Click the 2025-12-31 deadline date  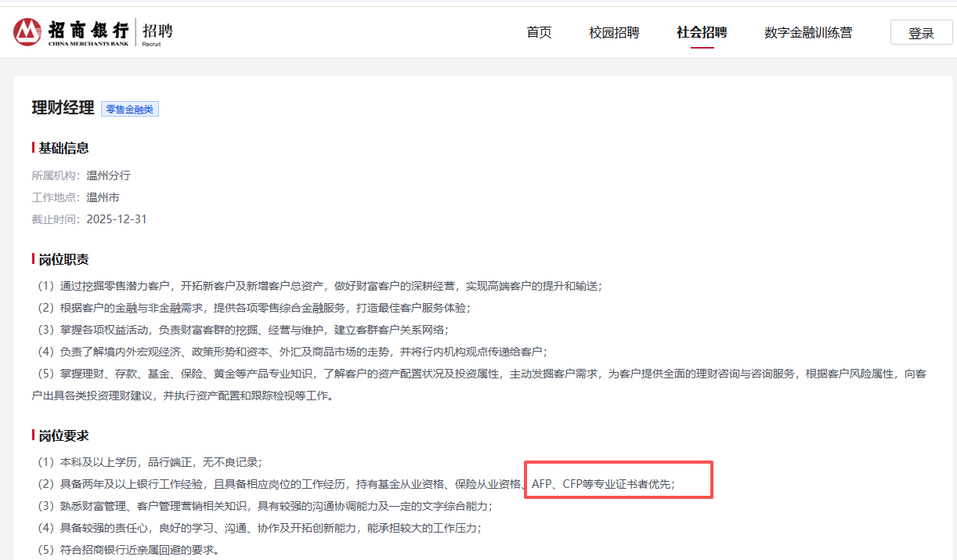117,219
